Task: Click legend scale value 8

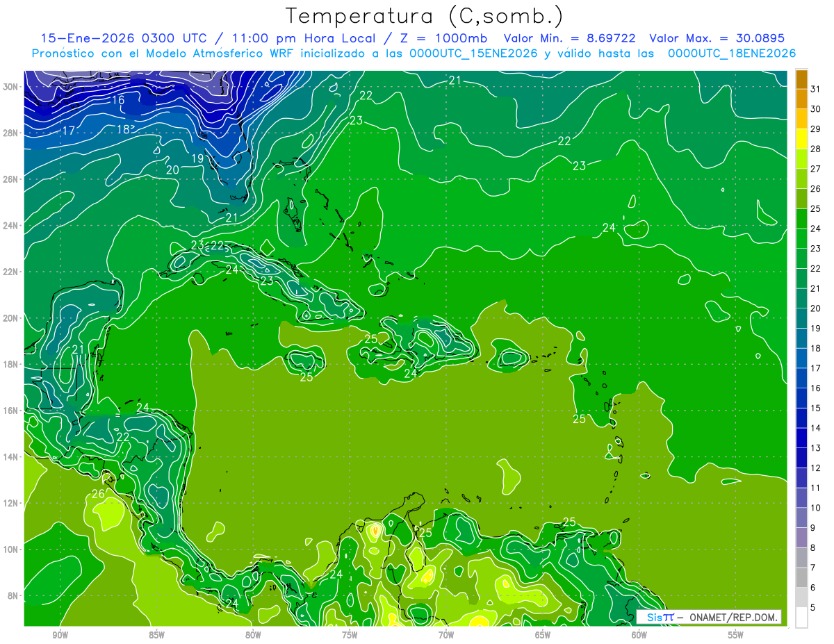Action: (813, 547)
